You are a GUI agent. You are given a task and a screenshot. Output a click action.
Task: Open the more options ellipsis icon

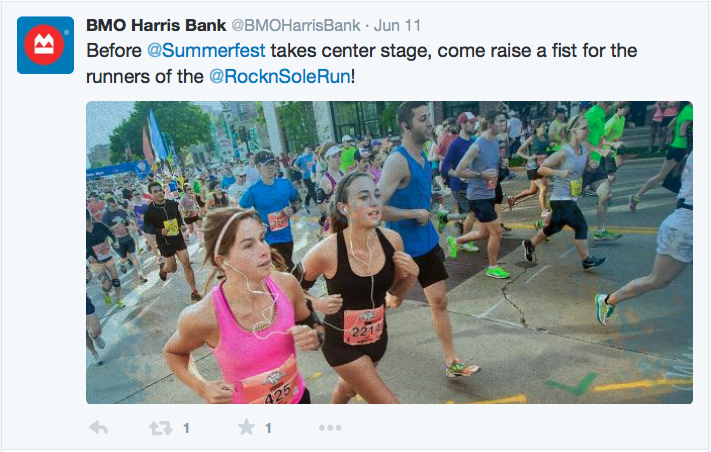[x=330, y=428]
